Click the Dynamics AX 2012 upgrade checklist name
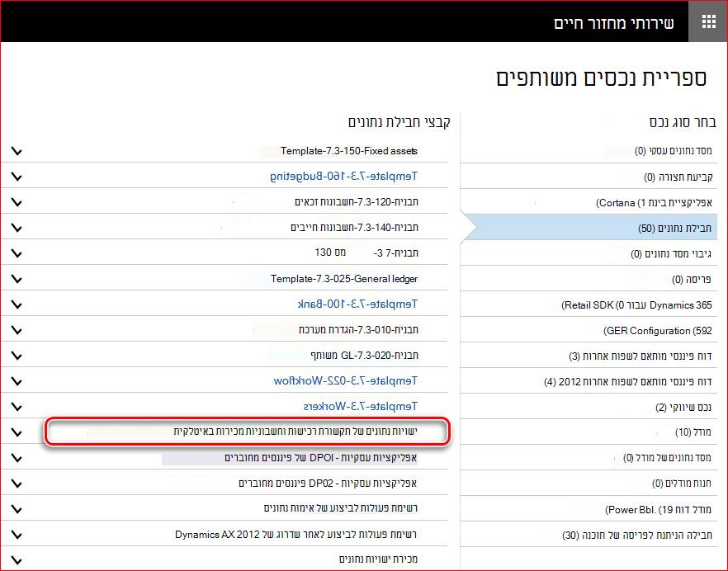728x571 pixels. tap(295, 535)
